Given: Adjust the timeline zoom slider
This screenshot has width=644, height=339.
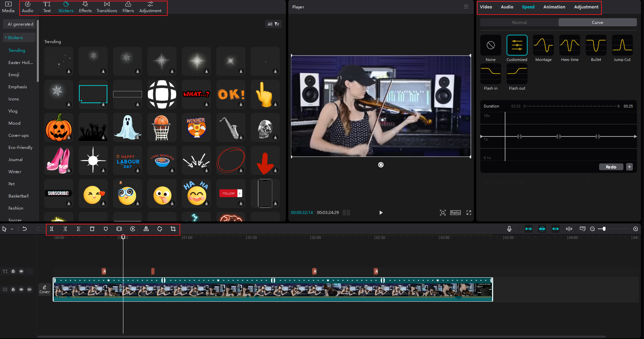Looking at the screenshot, I should (604, 229).
